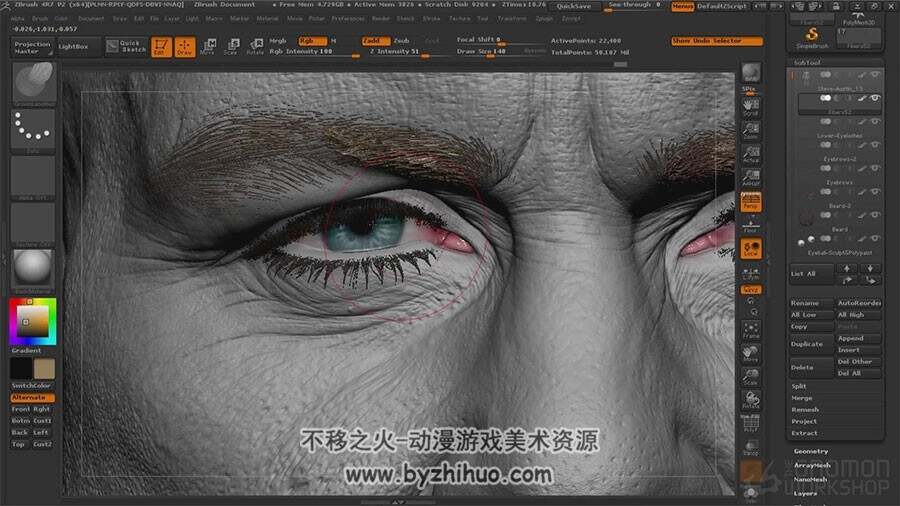Select the Move transform icon in top shelf

point(208,46)
